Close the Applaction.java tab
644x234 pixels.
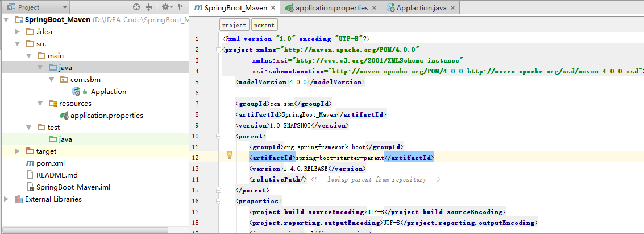click(x=452, y=8)
